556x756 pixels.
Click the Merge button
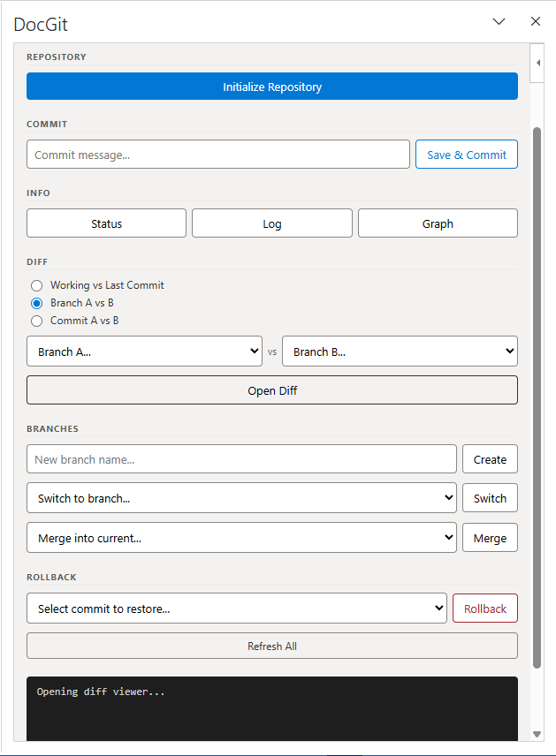[490, 537]
